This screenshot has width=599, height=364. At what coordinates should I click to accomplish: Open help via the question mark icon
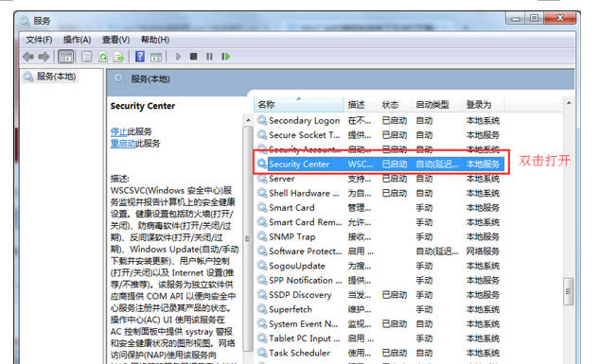tap(140, 57)
